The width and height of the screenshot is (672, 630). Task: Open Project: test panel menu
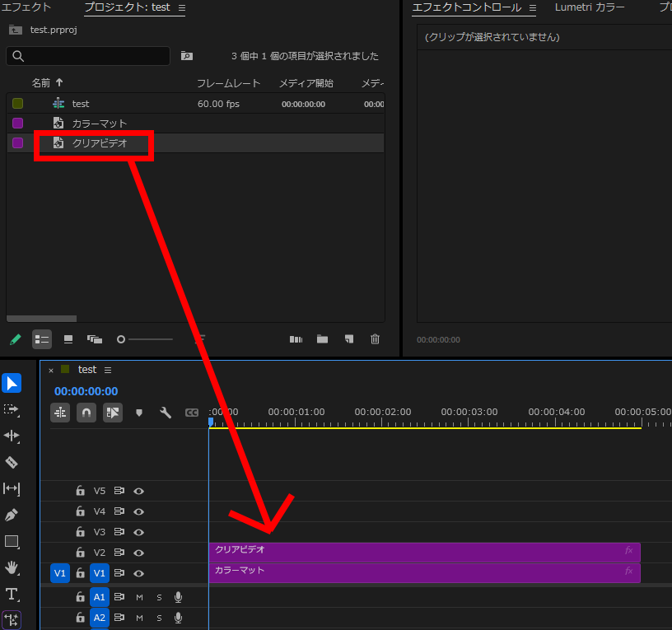click(x=182, y=7)
